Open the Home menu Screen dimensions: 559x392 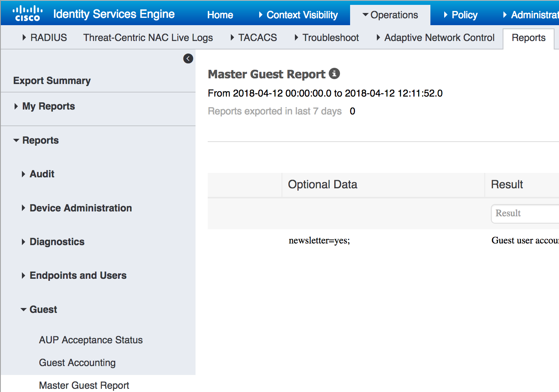(x=220, y=15)
